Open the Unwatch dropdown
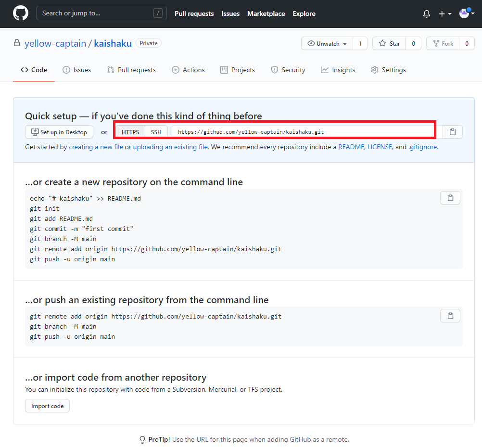The image size is (482, 448). click(327, 44)
